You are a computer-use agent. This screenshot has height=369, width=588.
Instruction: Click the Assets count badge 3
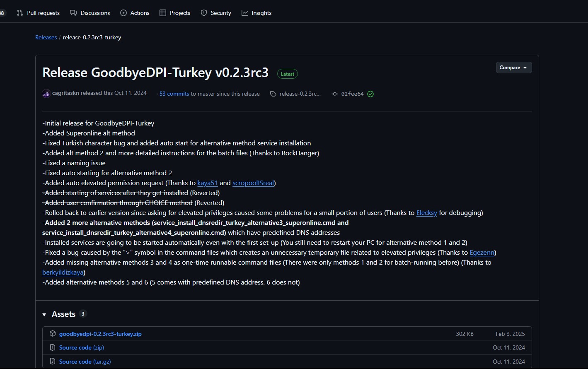83,314
